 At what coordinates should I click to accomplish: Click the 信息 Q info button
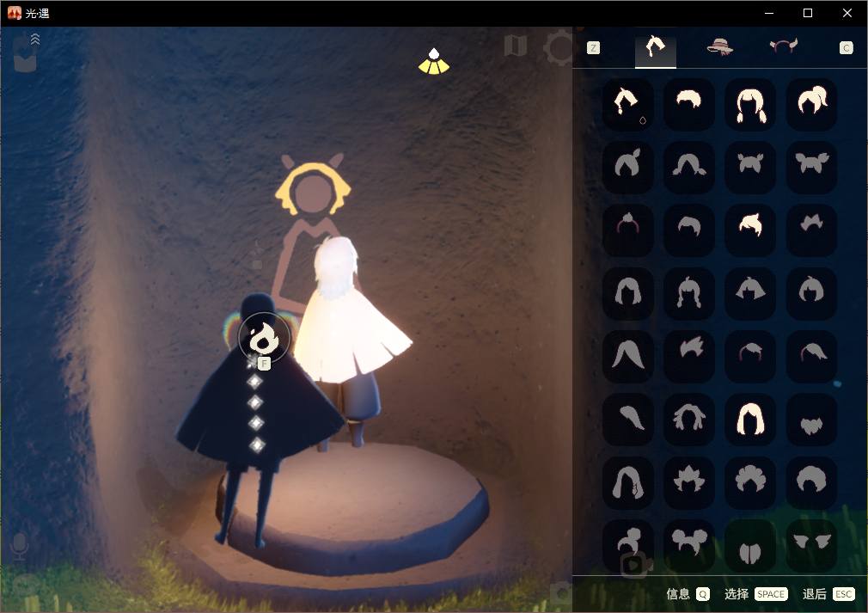688,594
